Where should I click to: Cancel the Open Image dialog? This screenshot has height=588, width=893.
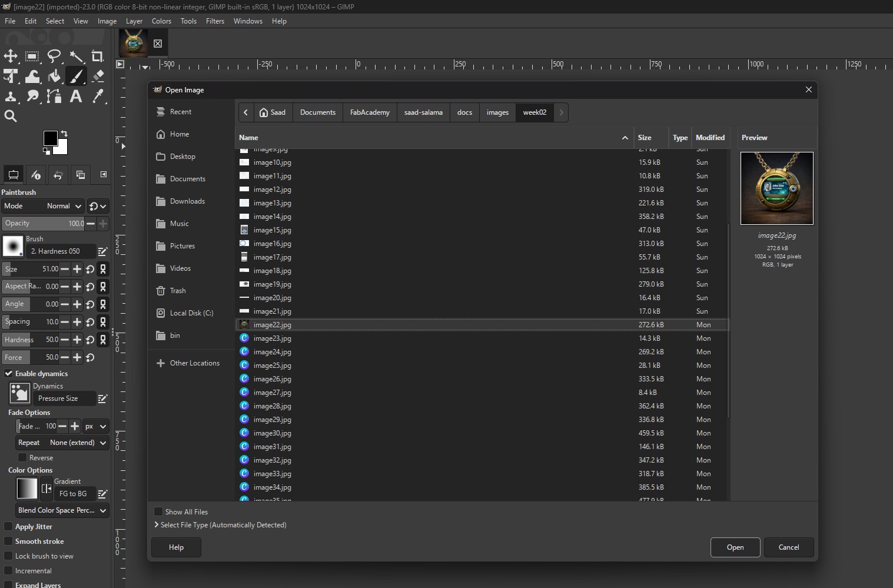point(789,547)
